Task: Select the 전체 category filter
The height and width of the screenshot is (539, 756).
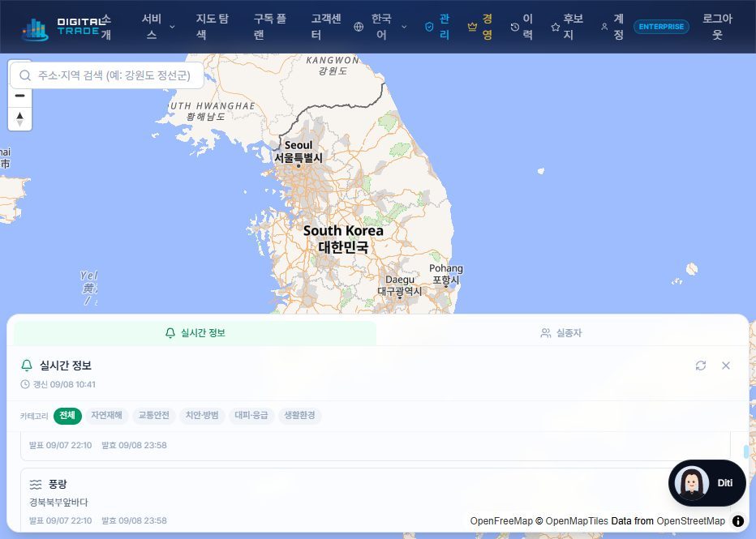Action: point(67,416)
